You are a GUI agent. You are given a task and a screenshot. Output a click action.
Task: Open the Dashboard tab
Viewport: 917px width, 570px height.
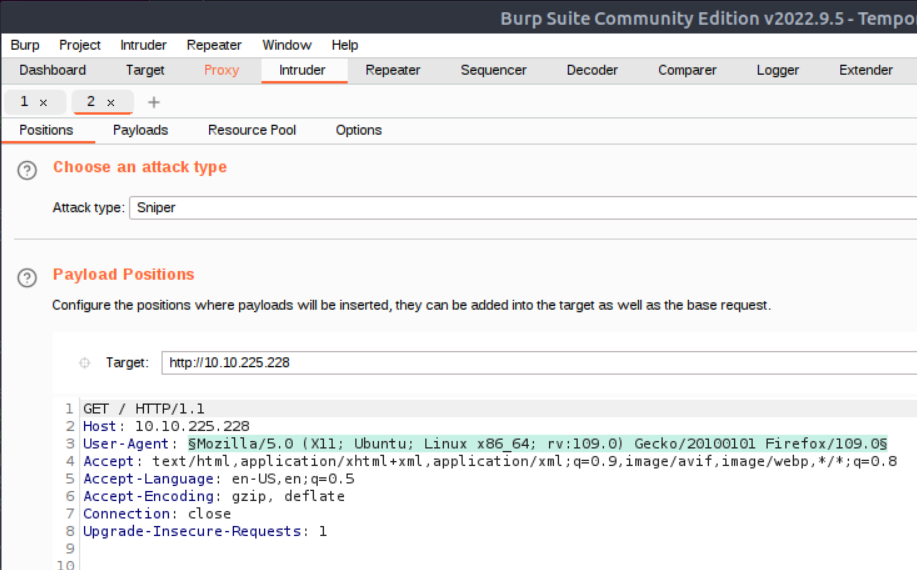(52, 70)
